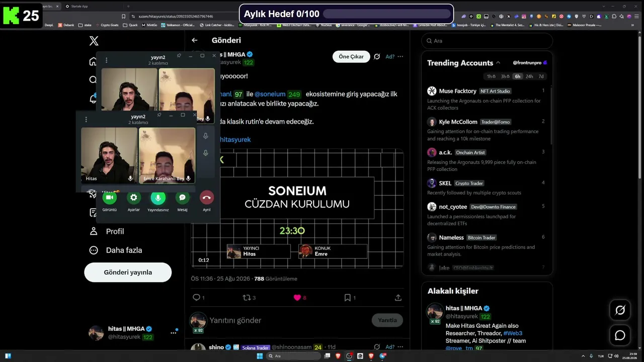The height and width of the screenshot is (362, 644).
Task: Open the post's three-dot more menu
Action: point(400,57)
